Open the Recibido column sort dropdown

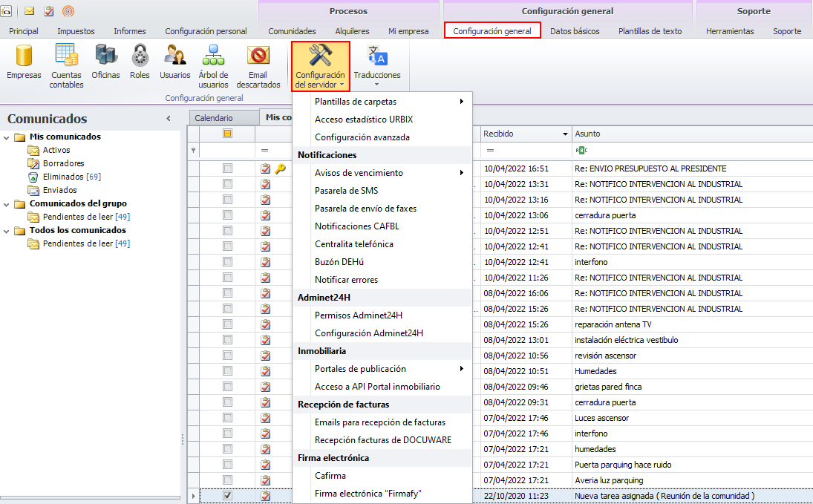pyautogui.click(x=565, y=134)
